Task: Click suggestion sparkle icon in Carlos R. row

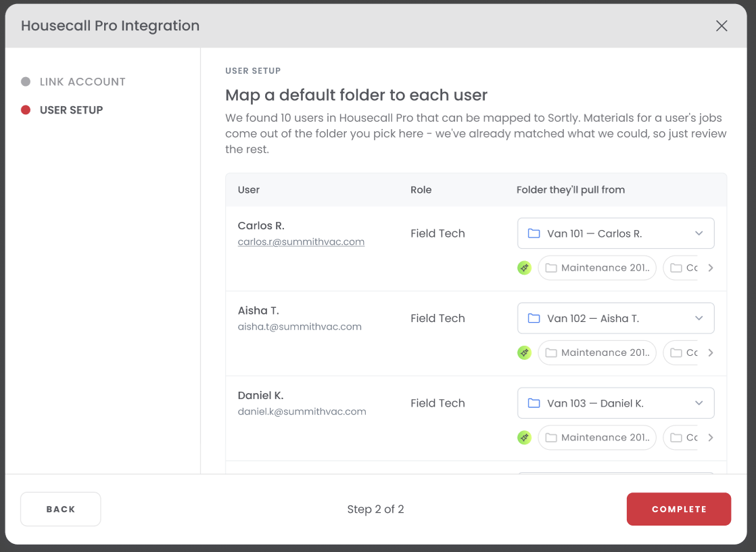Action: 524,268
